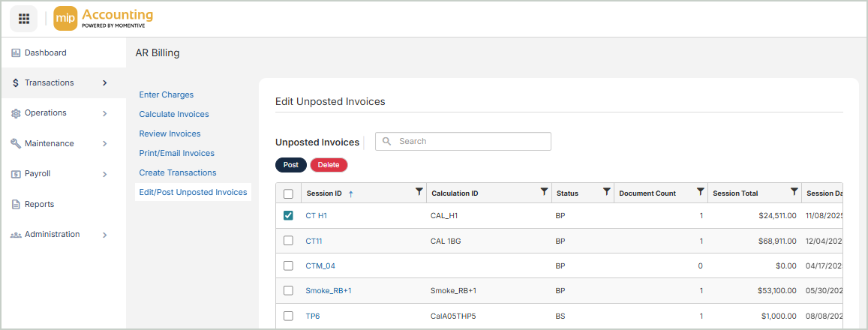Open the Calculation ID filter icon

point(544,192)
